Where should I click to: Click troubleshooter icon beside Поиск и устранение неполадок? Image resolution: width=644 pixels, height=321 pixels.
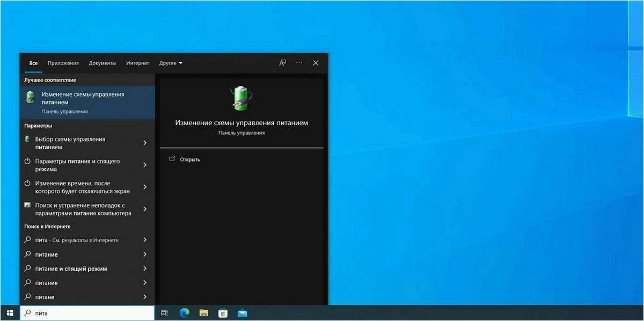pos(28,205)
